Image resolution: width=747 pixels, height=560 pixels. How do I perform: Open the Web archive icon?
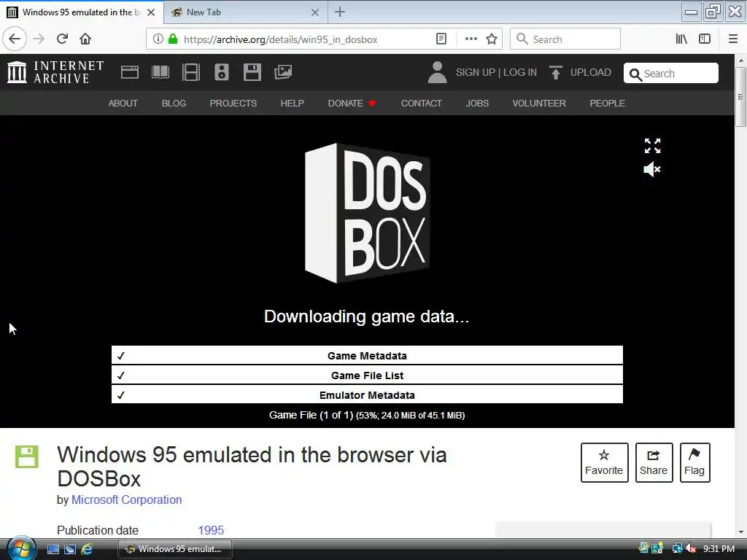tap(130, 72)
